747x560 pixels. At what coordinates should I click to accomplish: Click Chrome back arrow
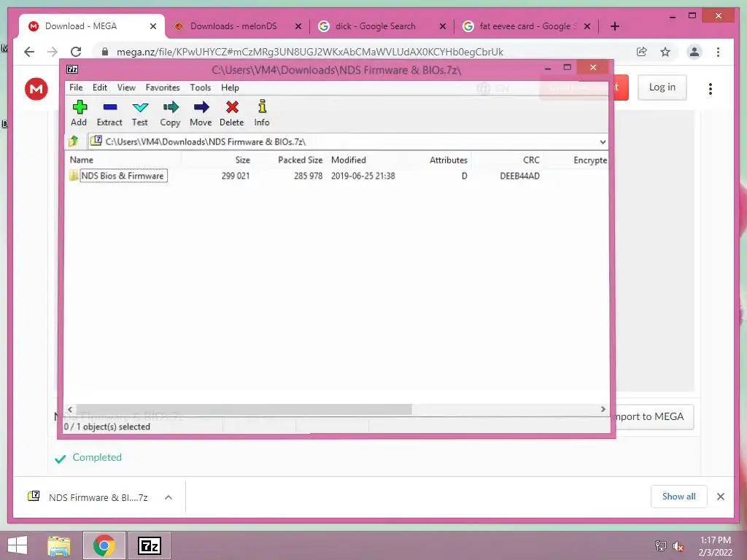(29, 52)
